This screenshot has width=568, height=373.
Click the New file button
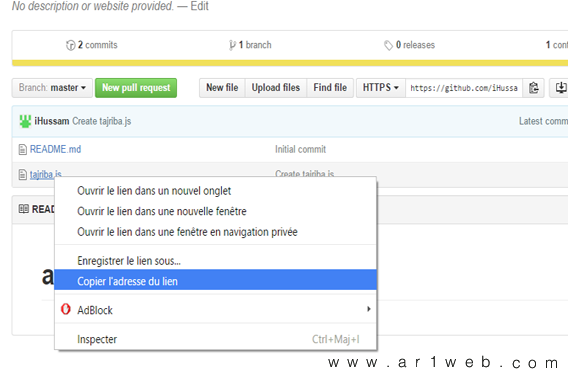tap(222, 88)
